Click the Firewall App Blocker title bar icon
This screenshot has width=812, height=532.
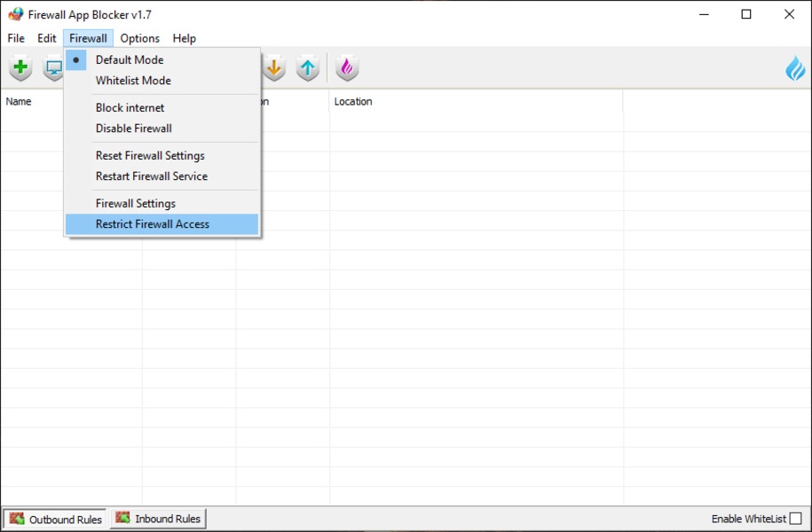click(15, 14)
